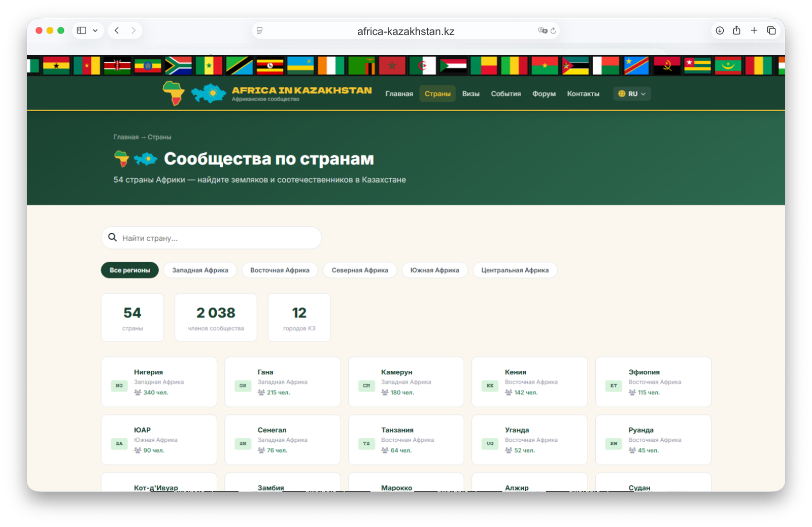812x527 pixels.
Task: Click the Safari sidebar toggle icon
Action: (81, 30)
